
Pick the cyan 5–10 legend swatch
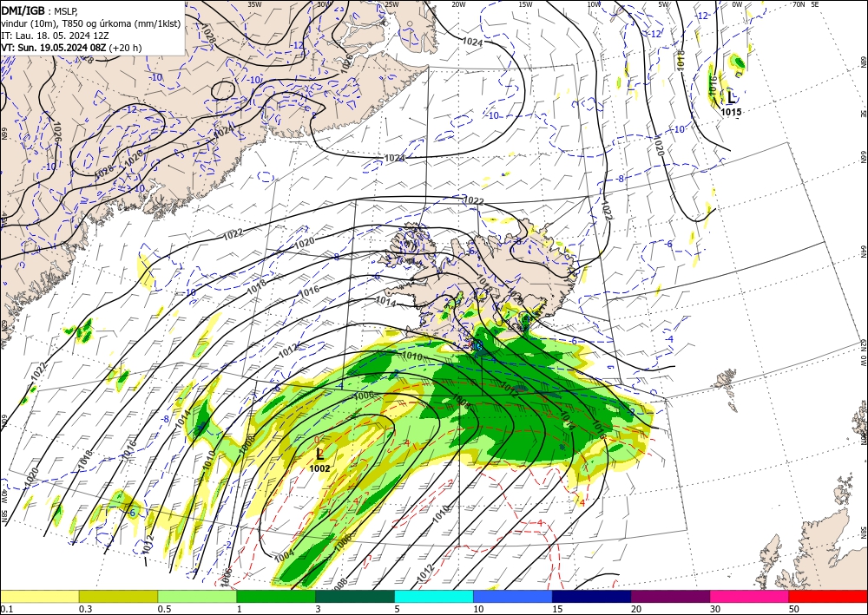tap(434, 596)
